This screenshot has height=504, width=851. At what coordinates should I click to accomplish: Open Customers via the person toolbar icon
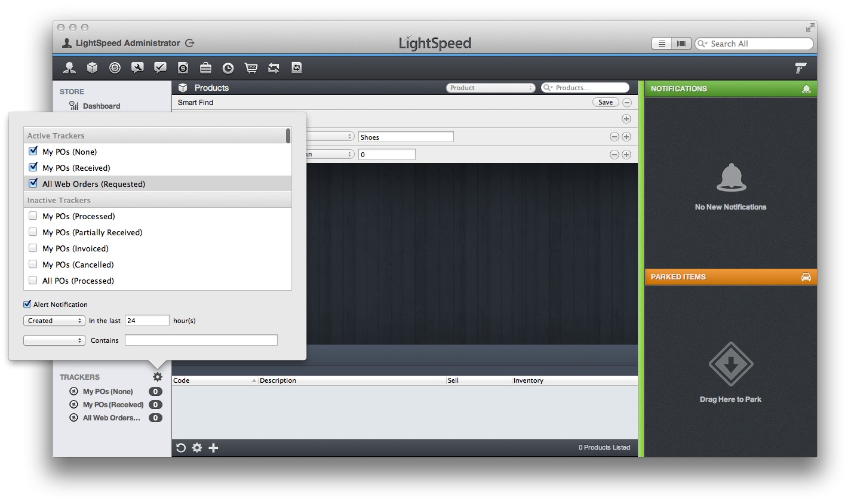point(70,68)
